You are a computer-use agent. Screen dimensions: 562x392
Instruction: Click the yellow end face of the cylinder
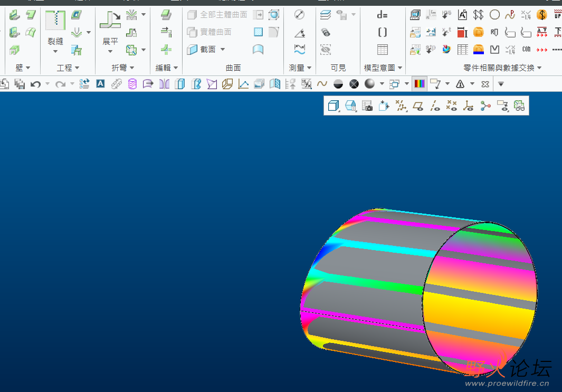point(480,298)
